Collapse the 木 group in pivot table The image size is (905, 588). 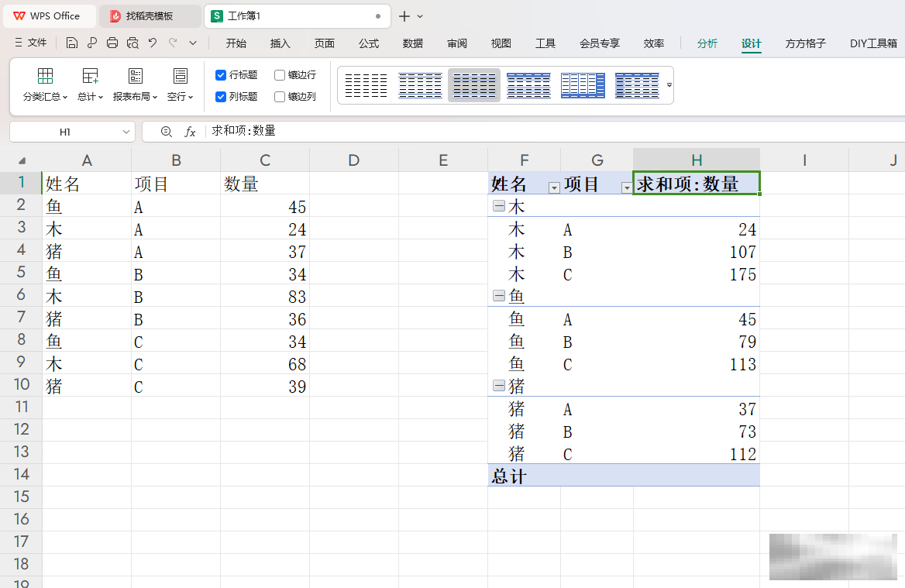(x=499, y=205)
